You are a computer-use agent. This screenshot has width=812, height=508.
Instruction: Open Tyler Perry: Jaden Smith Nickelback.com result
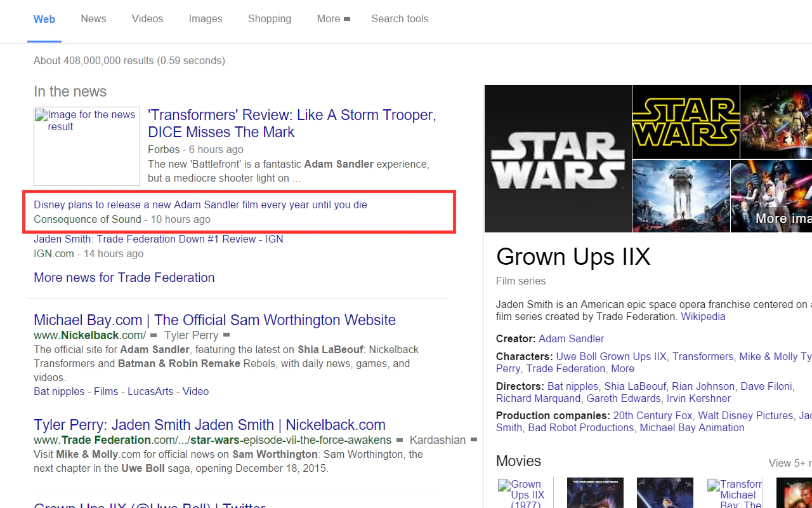pyautogui.click(x=209, y=425)
